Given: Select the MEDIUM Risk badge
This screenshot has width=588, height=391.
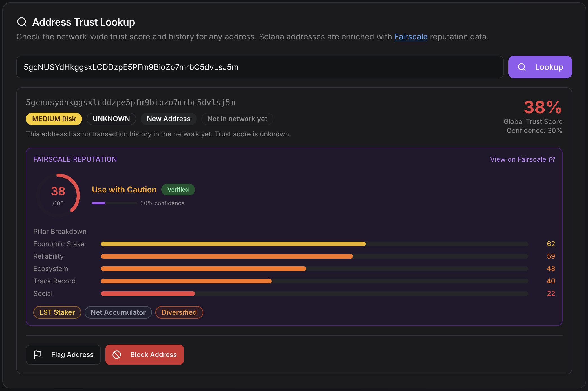Looking at the screenshot, I should pos(54,119).
